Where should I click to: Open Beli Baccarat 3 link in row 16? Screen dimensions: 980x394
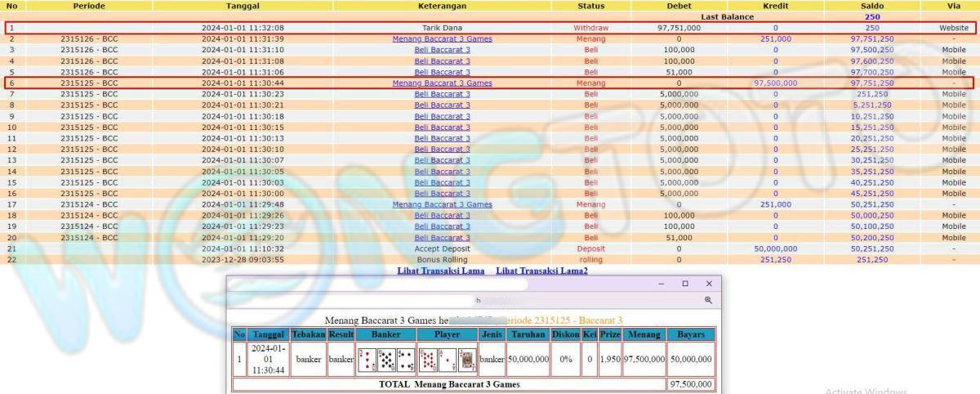(442, 194)
